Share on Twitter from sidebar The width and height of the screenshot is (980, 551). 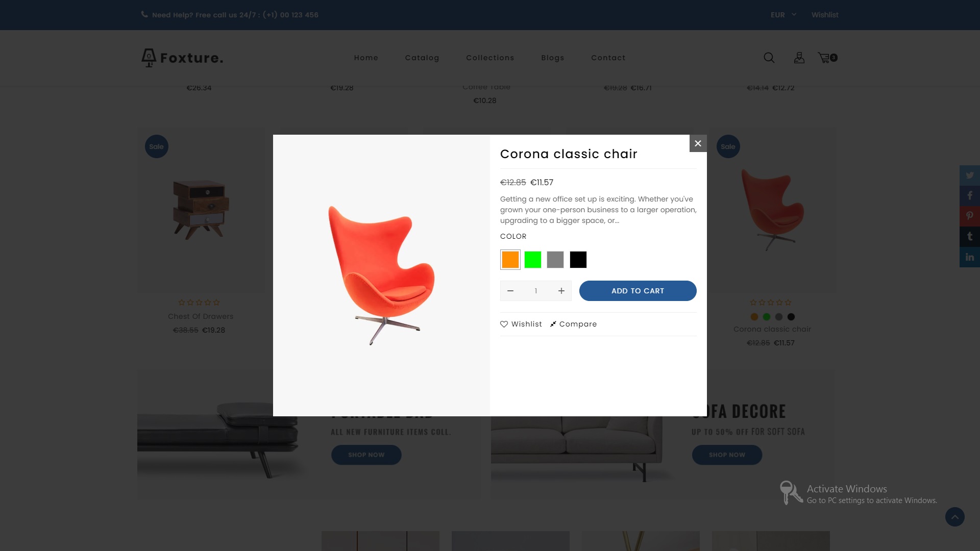[x=970, y=176]
